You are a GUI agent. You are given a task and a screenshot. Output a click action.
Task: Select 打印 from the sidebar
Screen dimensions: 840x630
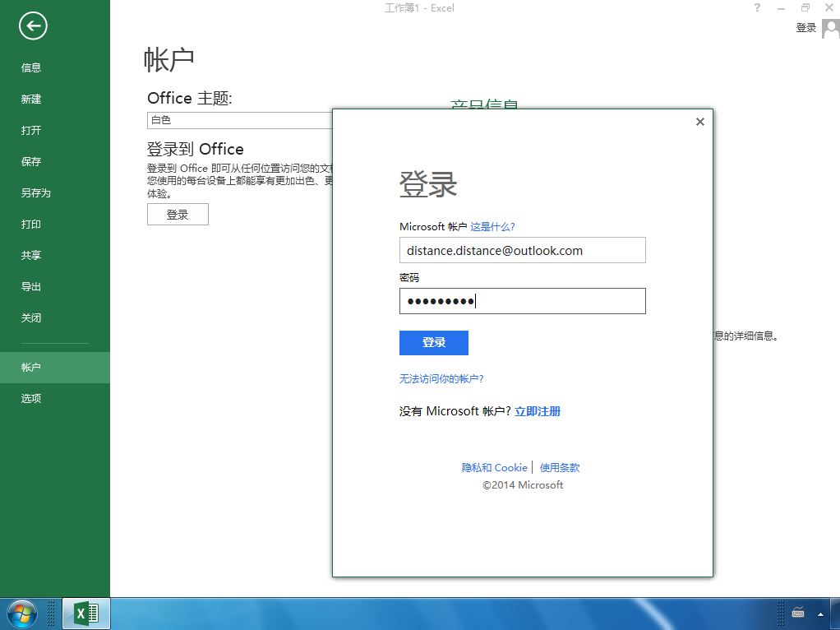click(31, 225)
